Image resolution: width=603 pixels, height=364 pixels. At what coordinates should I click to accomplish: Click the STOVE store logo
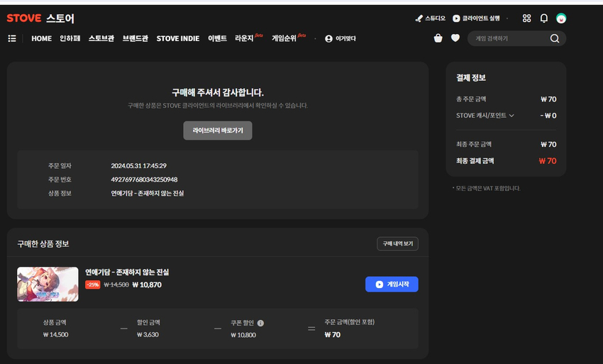tap(40, 18)
